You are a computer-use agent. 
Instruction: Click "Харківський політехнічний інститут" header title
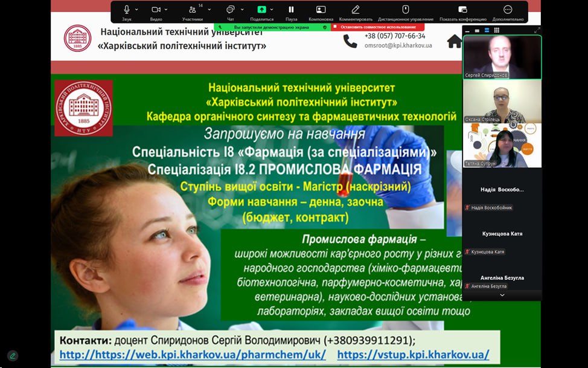[182, 46]
